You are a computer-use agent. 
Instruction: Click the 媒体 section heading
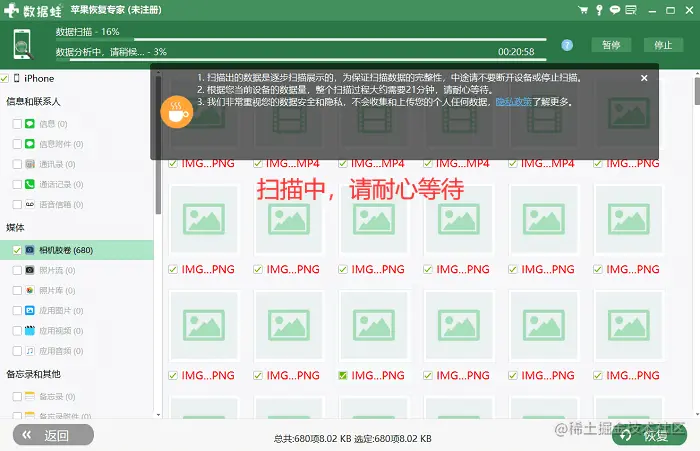point(15,228)
